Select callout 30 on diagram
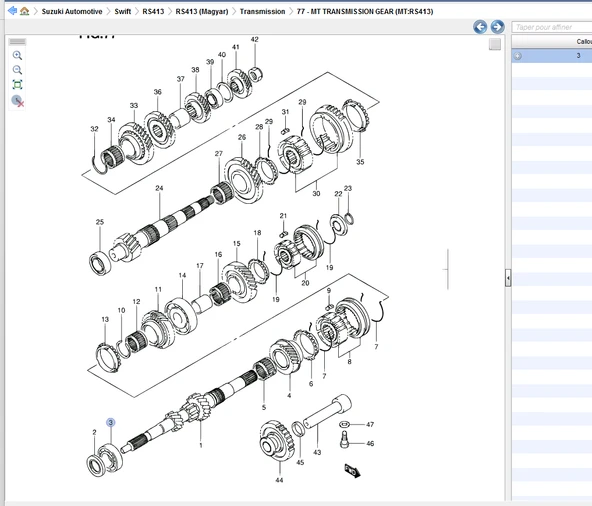 [316, 193]
